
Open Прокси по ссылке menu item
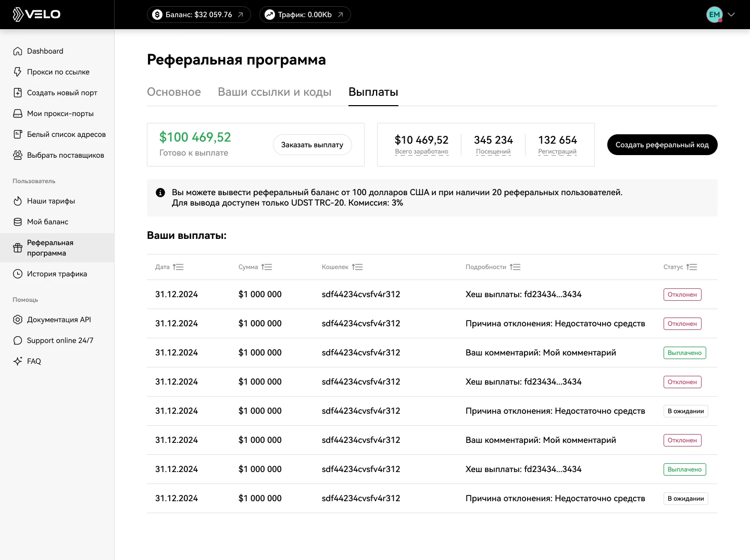click(x=57, y=72)
